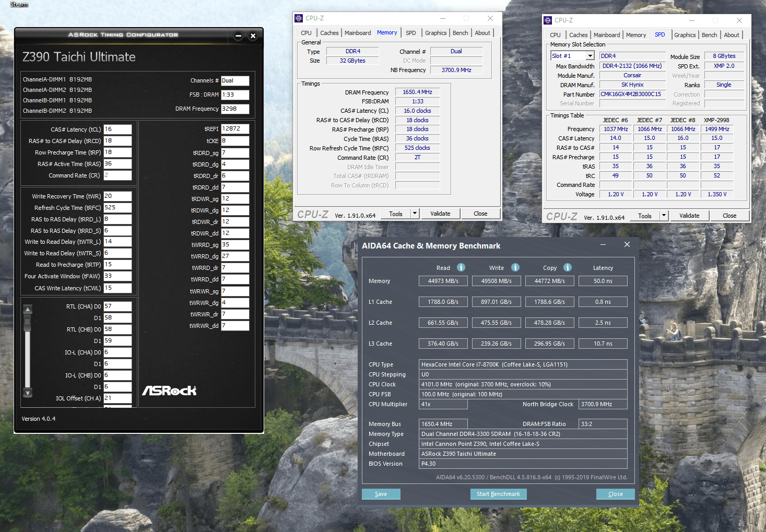The image size is (766, 532).
Task: Click the CAS# Latency (tCL) field in ASRock
Action: (117, 129)
